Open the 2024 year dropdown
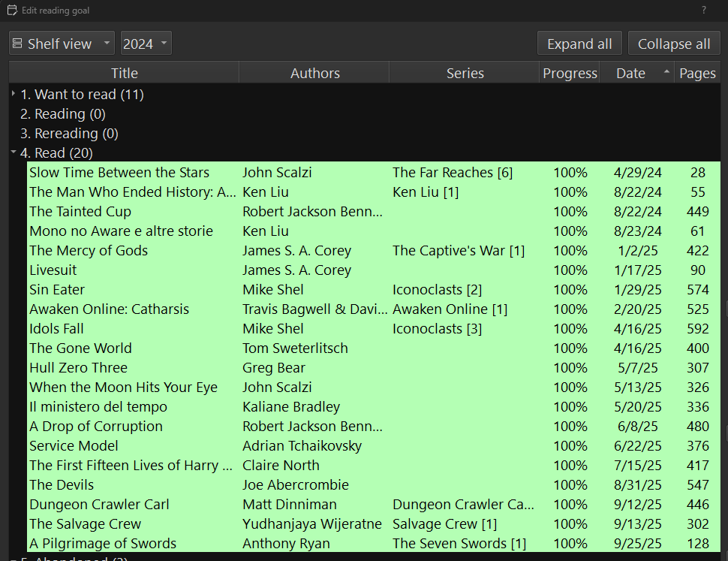This screenshot has width=728, height=561. click(x=146, y=44)
